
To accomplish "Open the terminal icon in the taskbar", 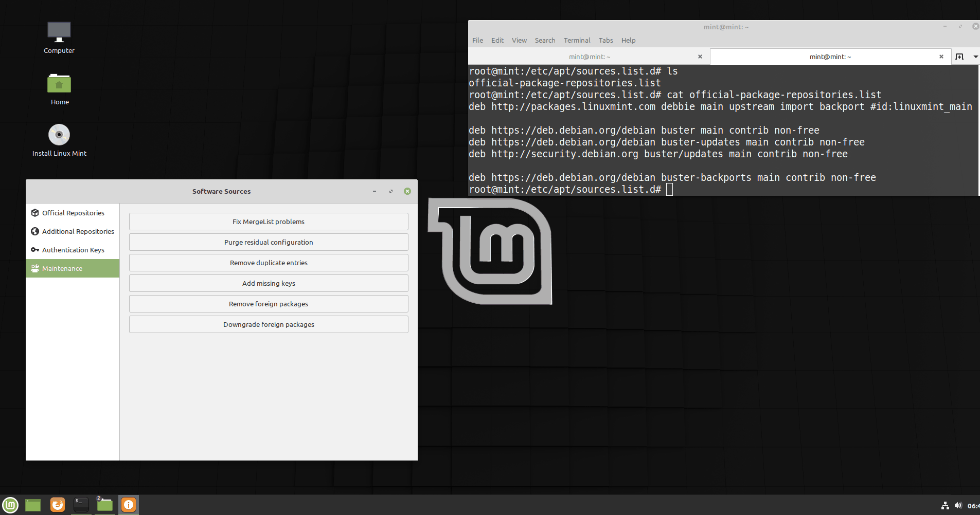I will pos(80,505).
